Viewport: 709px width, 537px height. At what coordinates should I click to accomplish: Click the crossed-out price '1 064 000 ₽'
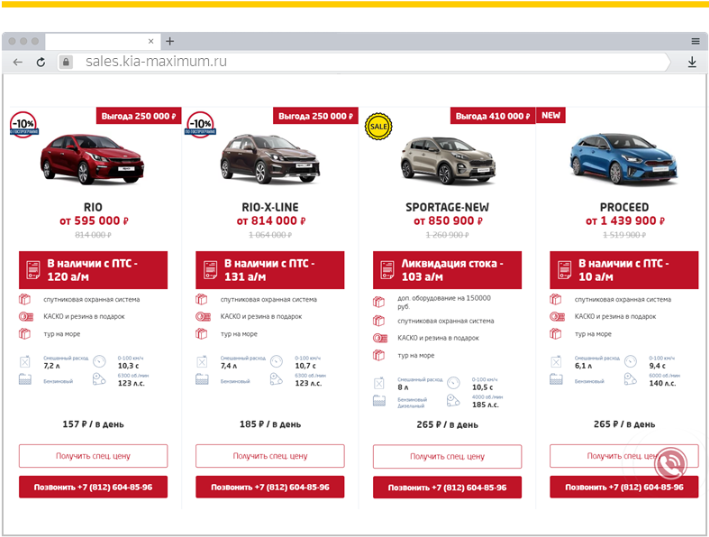tap(270, 235)
